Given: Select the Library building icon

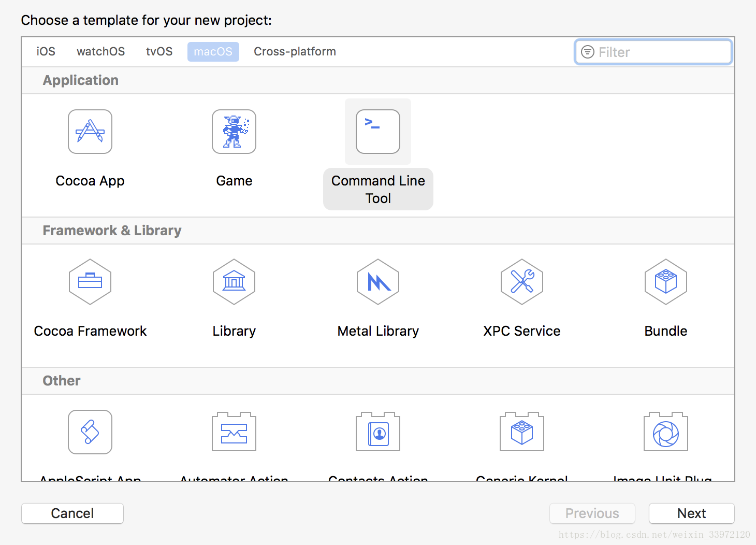Looking at the screenshot, I should coord(234,282).
